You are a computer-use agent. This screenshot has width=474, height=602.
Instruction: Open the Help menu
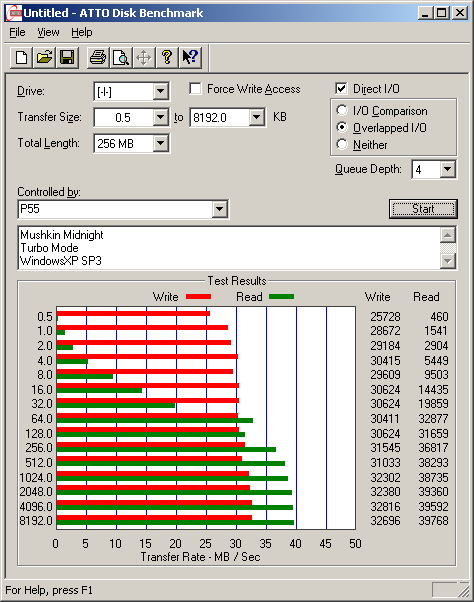click(82, 33)
